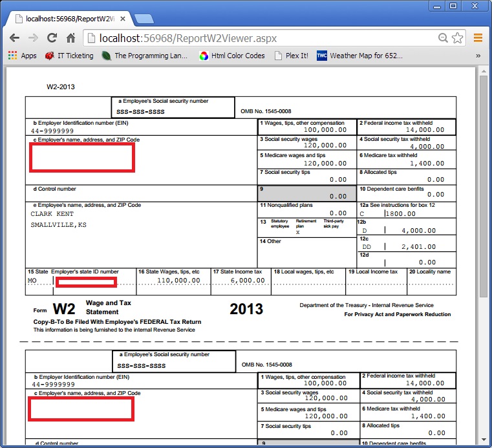Screen dimensions: 492x448
Task: Click the scrollbar up arrow
Action: [x=483, y=70]
